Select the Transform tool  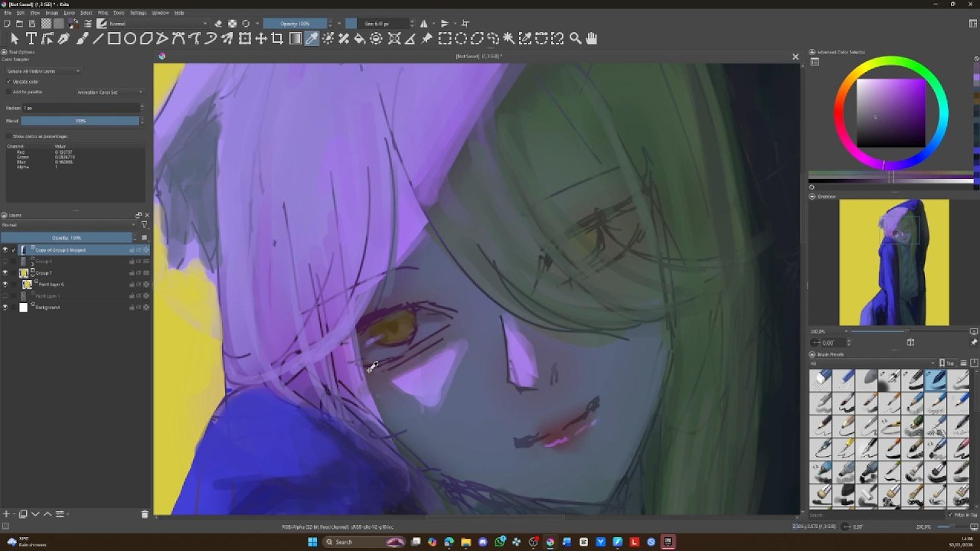245,38
